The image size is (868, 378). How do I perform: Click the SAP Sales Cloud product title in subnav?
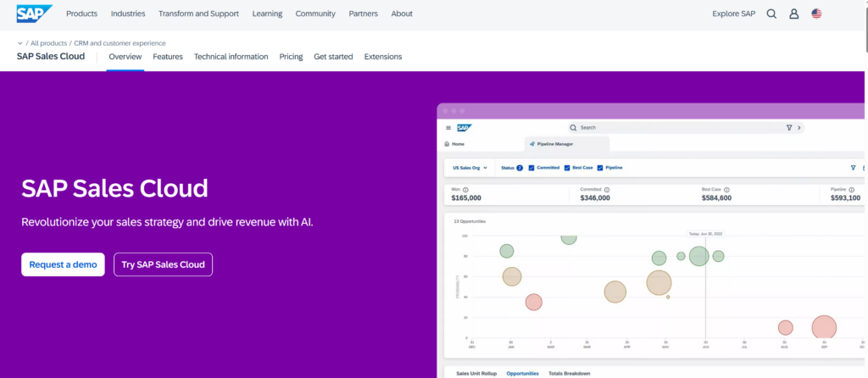51,57
